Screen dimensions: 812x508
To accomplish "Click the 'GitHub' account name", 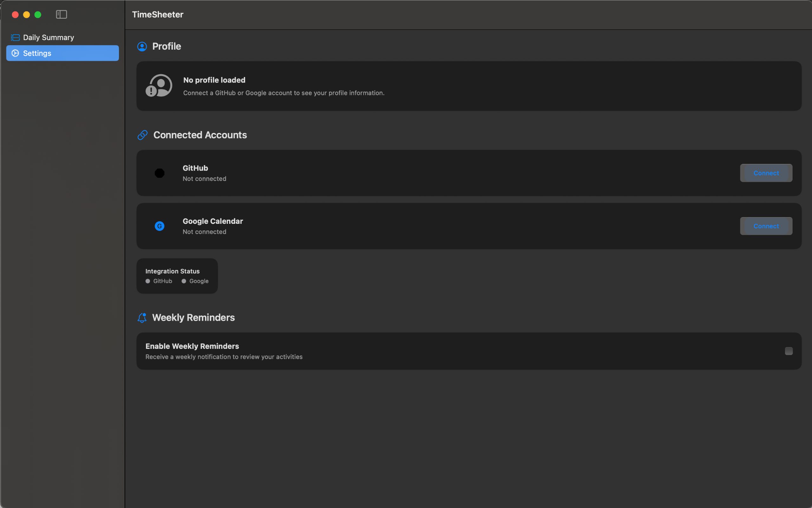I will point(195,168).
